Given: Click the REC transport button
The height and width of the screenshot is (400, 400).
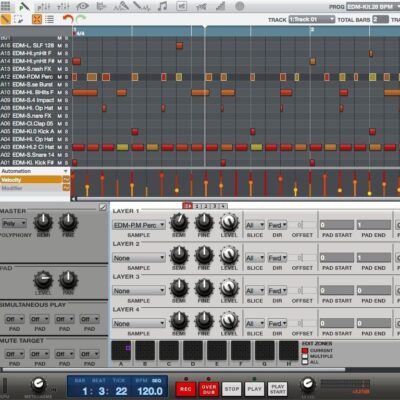Looking at the screenshot, I should coord(186,389).
